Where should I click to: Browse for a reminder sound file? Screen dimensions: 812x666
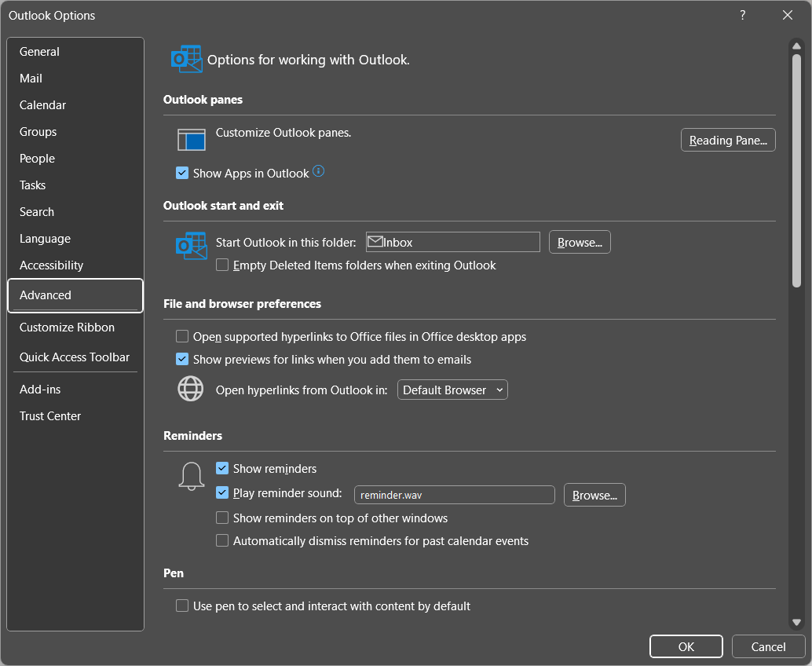pos(594,495)
